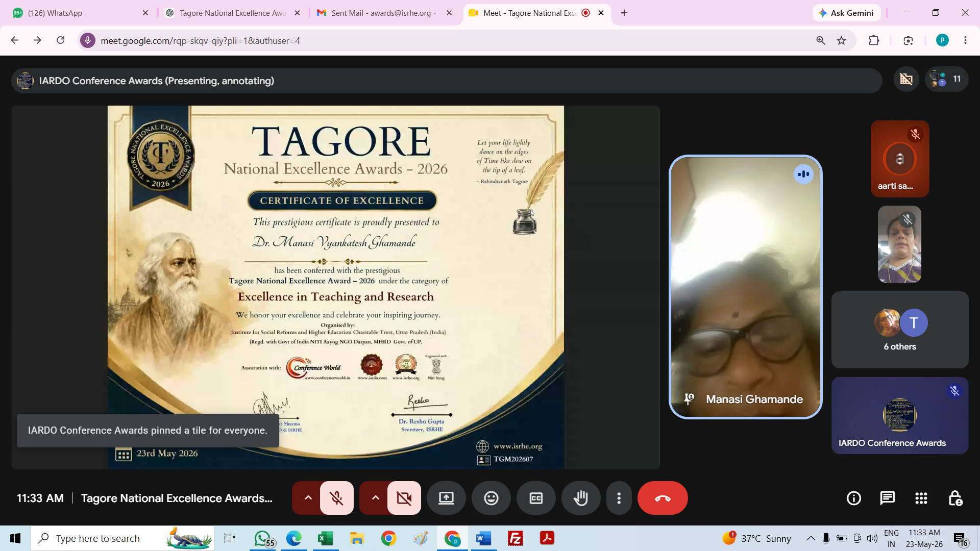Open the activities grid icon

pyautogui.click(x=921, y=498)
